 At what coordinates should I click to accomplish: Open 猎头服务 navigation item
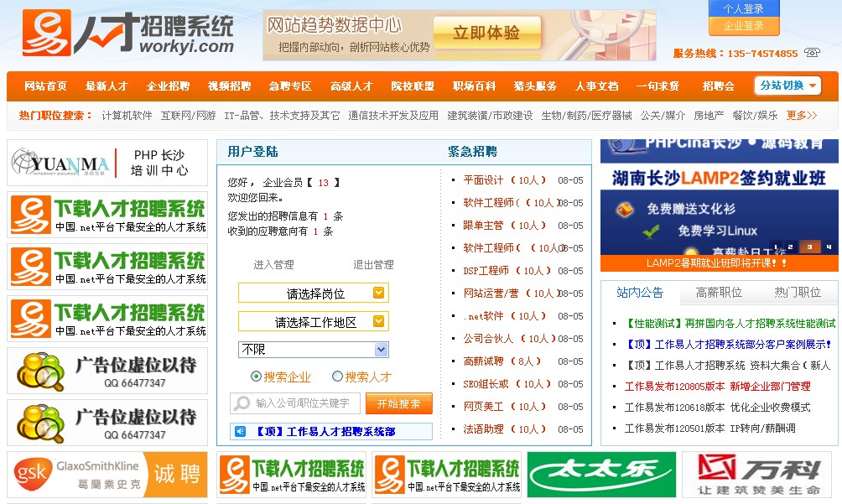click(x=535, y=86)
